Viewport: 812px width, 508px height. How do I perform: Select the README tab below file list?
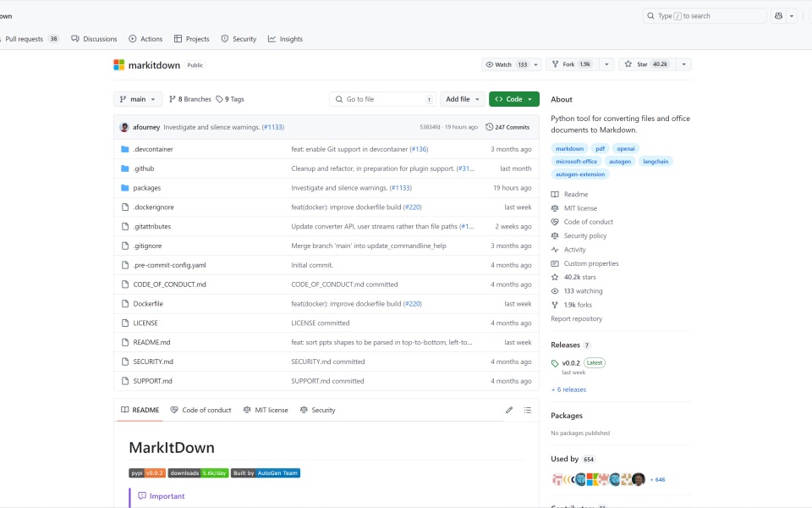click(140, 410)
